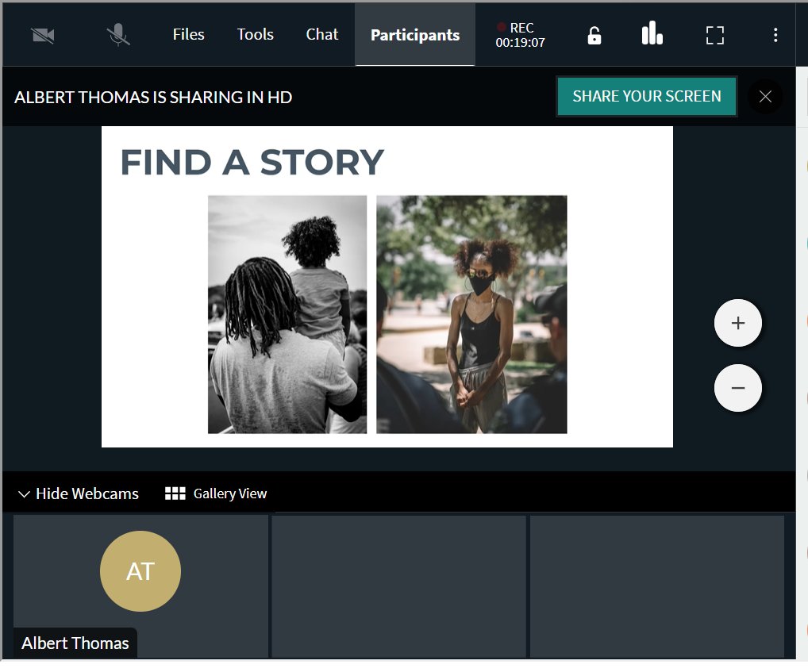Unmute the crossed-out microphone icon

pos(118,35)
